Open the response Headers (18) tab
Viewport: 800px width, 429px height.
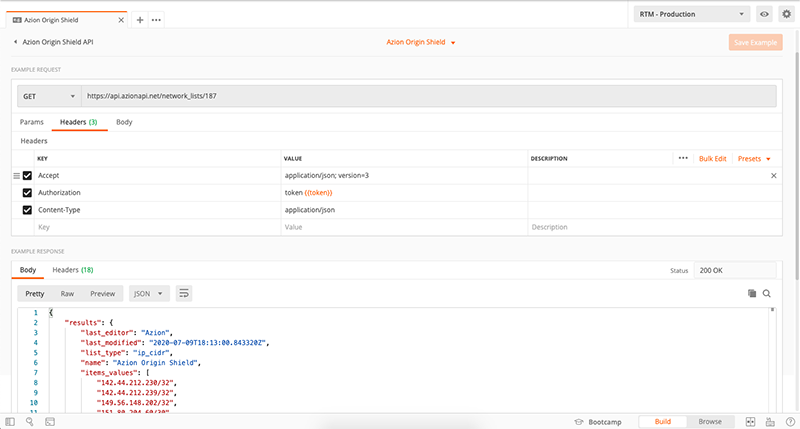pos(72,270)
